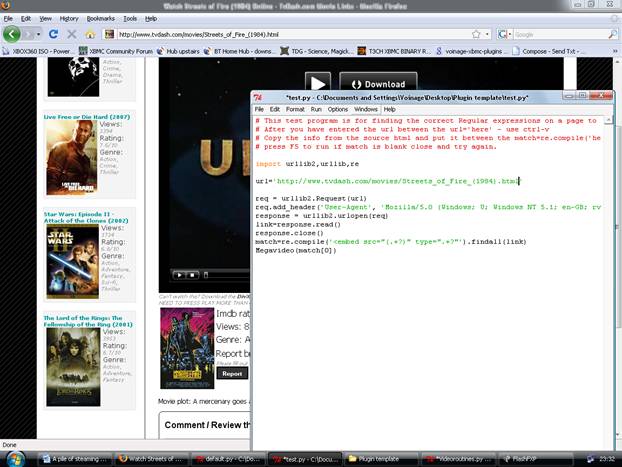Switch to Videoroutines.py taskbar window

(459, 459)
